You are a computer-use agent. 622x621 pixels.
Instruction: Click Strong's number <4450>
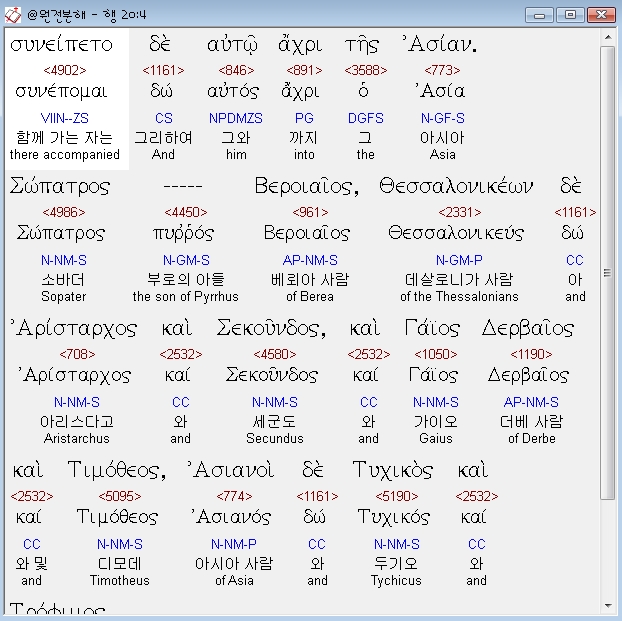click(186, 212)
